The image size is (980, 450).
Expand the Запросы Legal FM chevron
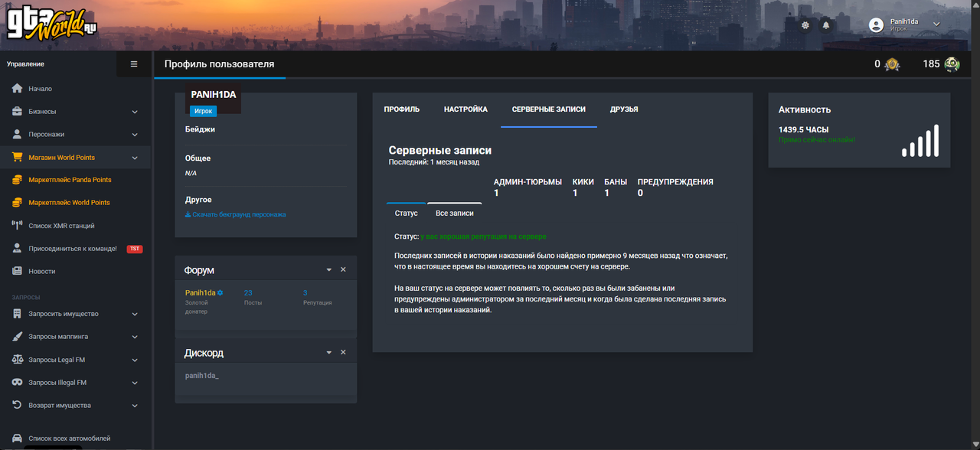[x=135, y=360]
